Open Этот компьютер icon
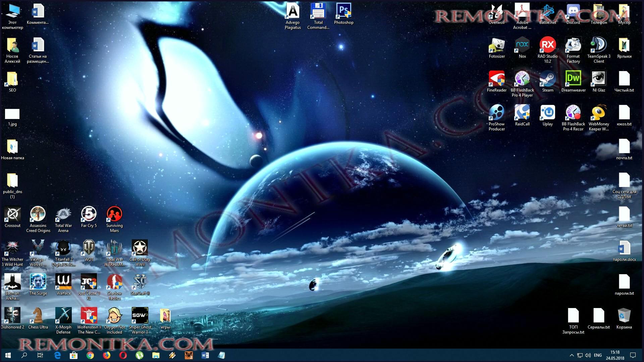This screenshot has width=644, height=362. coord(12,16)
